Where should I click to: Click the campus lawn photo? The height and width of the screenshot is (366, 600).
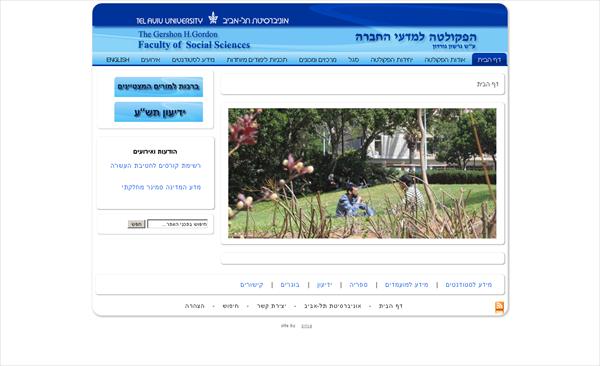[x=362, y=173]
